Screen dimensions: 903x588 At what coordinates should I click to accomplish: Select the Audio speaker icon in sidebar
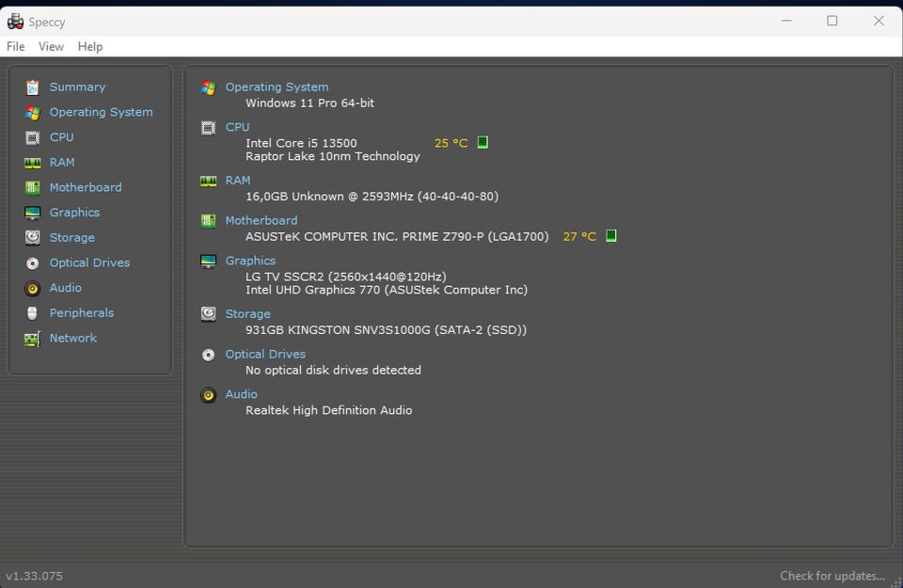point(33,289)
